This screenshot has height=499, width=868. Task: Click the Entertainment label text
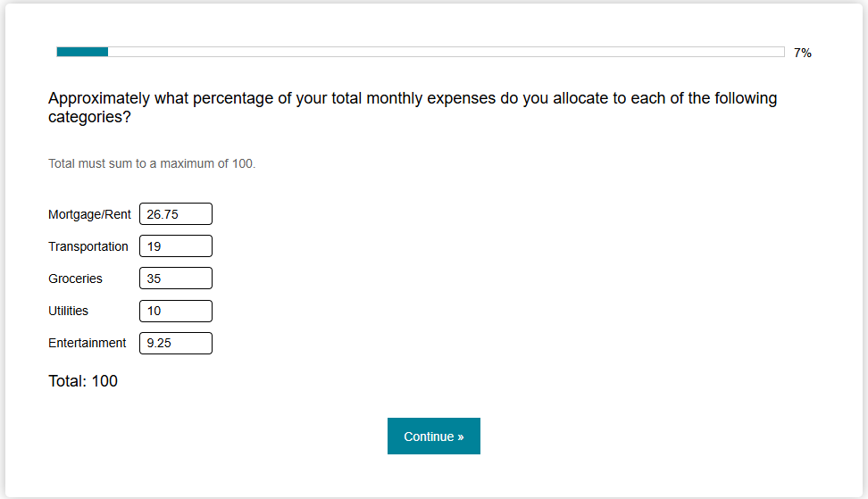(88, 343)
